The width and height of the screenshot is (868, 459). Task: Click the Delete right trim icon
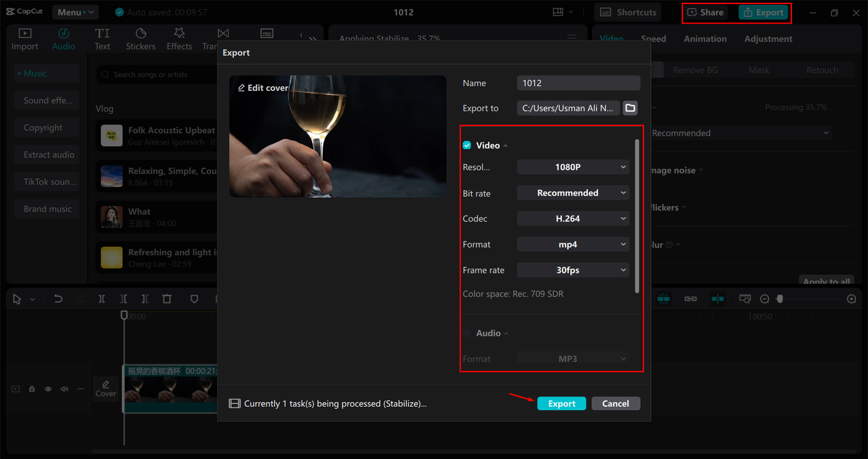[145, 299]
